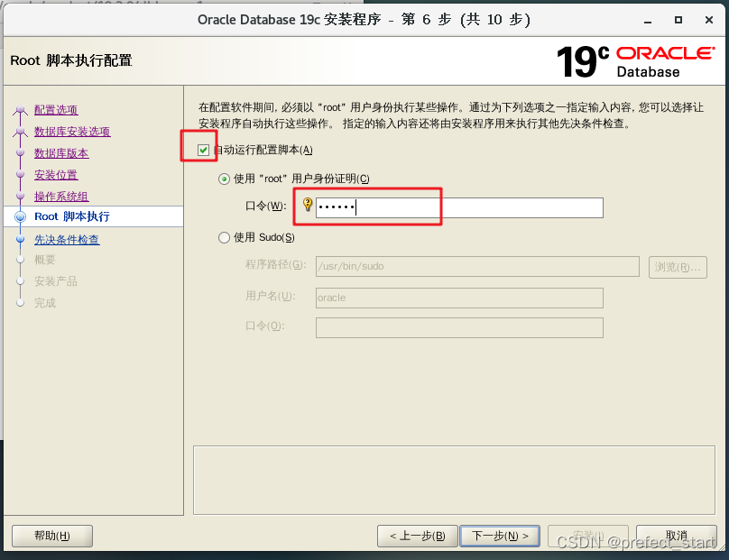Minimize the Oracle installer window
The width and height of the screenshot is (729, 560).
point(648,20)
